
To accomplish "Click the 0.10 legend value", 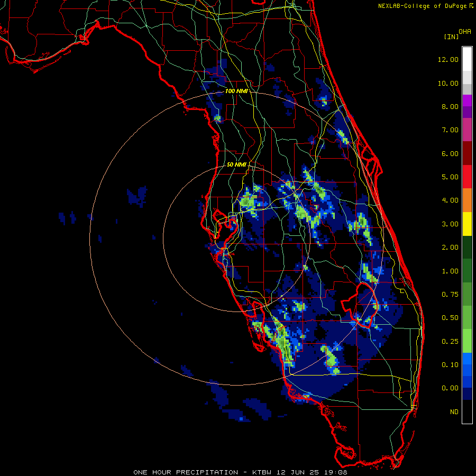I will pos(450,365).
